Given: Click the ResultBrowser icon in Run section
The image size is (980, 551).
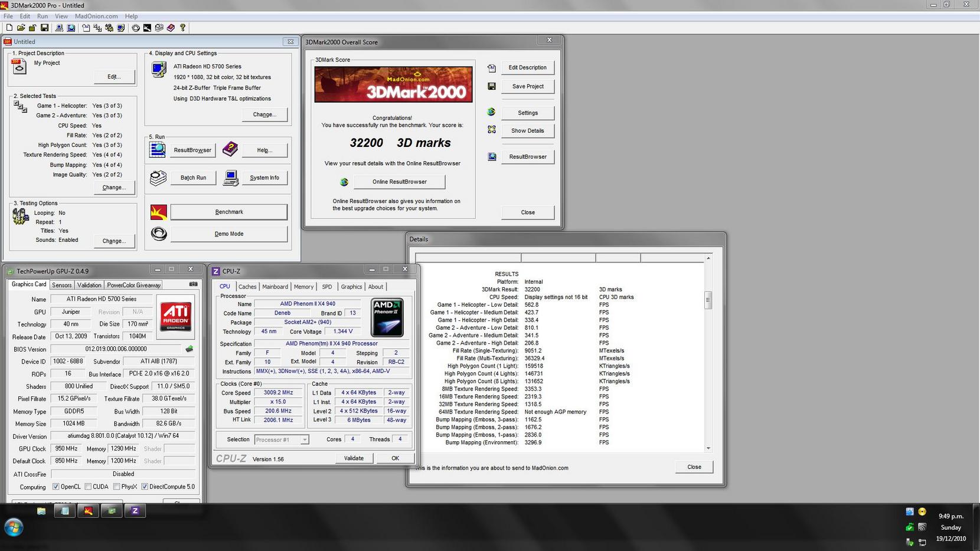Looking at the screenshot, I should (x=158, y=150).
